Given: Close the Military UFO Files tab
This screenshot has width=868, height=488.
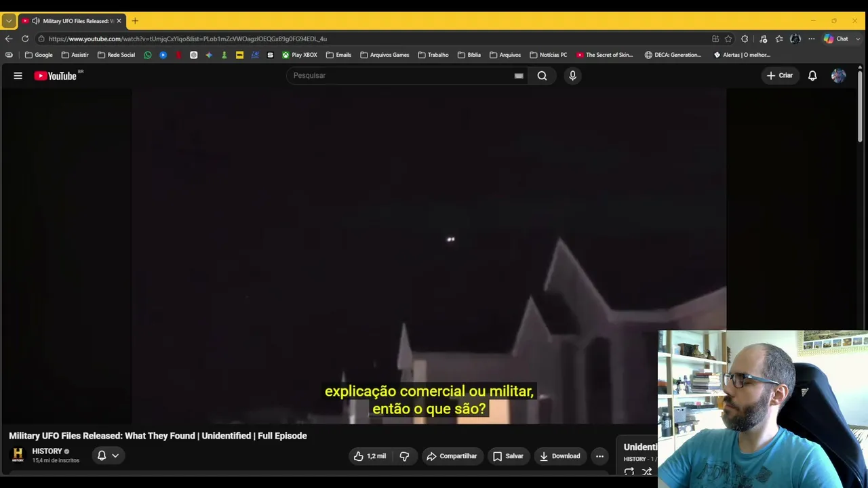Looking at the screenshot, I should tap(119, 21).
